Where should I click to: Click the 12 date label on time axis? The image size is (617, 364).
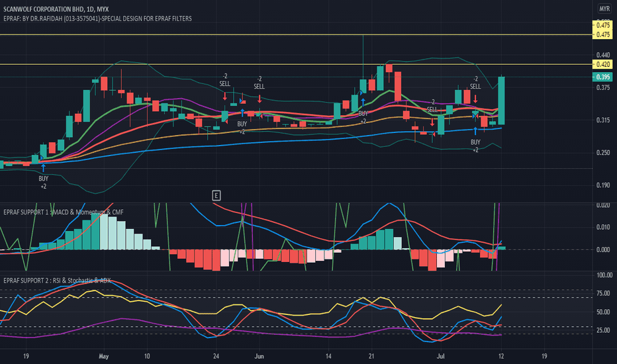(x=501, y=356)
